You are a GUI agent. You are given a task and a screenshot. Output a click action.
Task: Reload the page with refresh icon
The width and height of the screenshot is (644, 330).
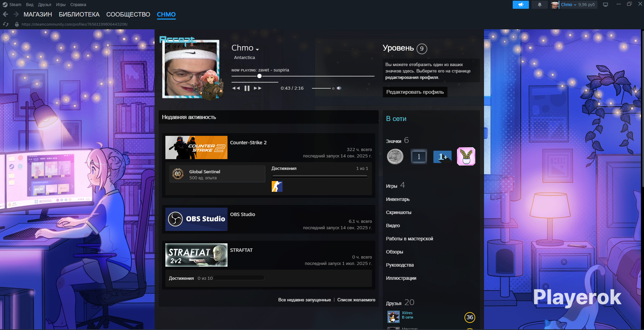tap(6, 24)
